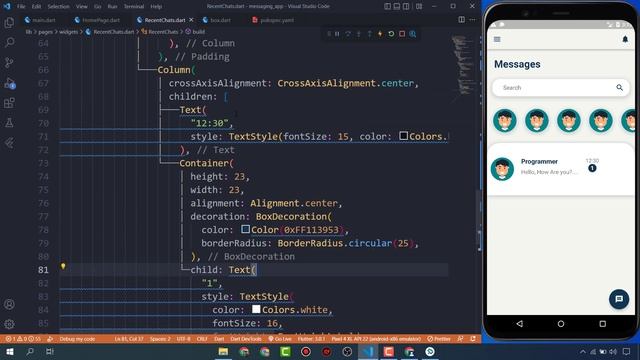Open the Help menu
The height and width of the screenshot is (360, 640).
156,7
